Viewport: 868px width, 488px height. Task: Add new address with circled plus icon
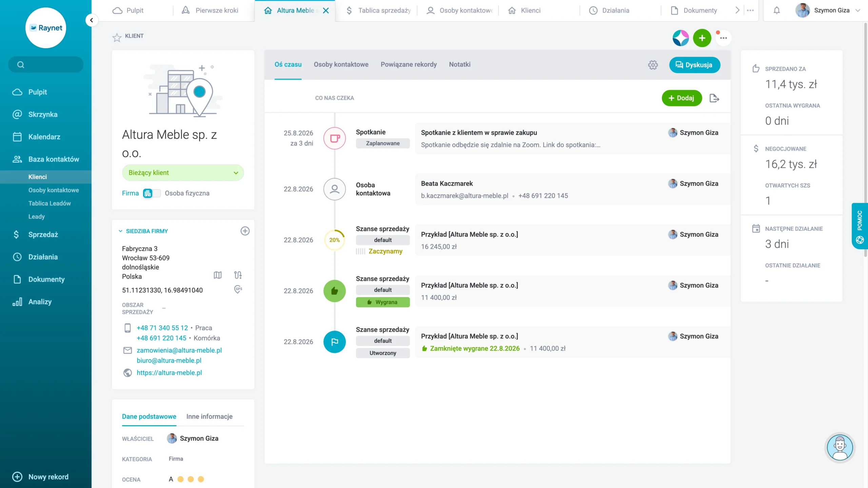pyautogui.click(x=245, y=231)
